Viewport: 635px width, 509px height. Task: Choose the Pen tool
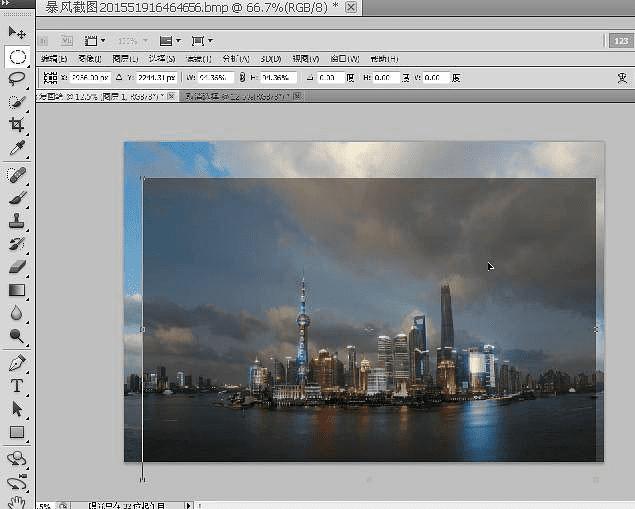point(17,362)
